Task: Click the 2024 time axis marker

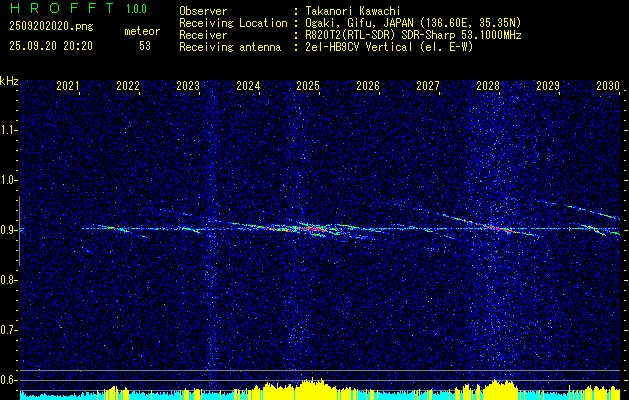Action: (248, 86)
